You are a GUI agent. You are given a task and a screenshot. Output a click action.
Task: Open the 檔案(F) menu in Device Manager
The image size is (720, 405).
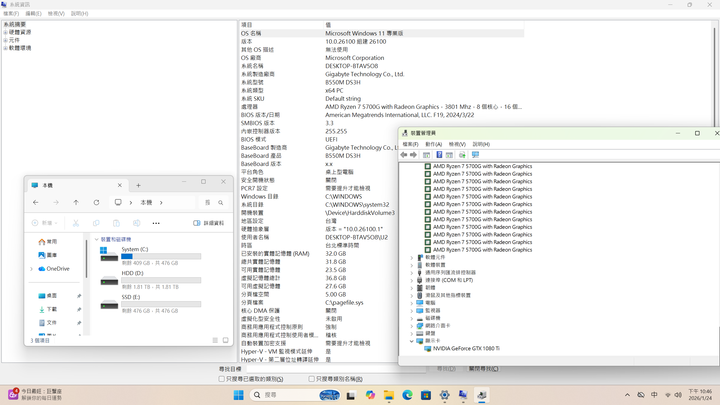click(x=410, y=144)
